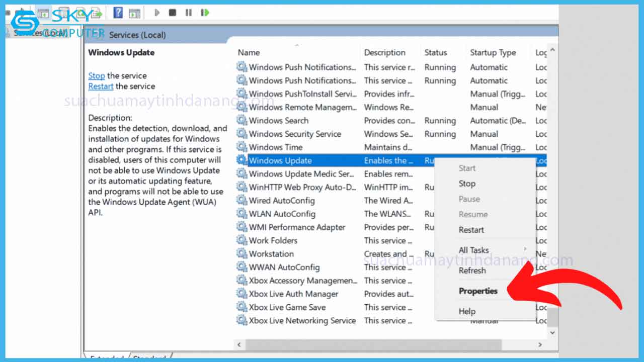Click the vertical scrollbar up arrow

pos(552,51)
